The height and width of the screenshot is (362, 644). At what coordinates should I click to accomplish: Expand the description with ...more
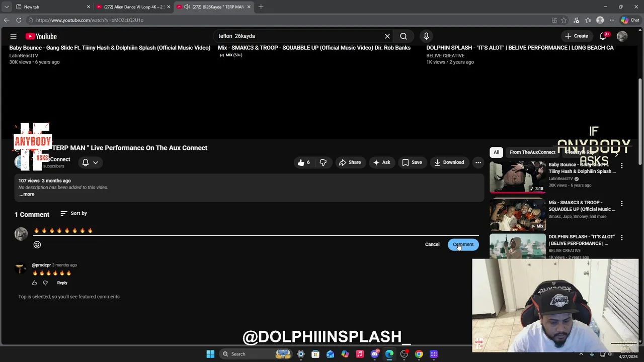27,195
